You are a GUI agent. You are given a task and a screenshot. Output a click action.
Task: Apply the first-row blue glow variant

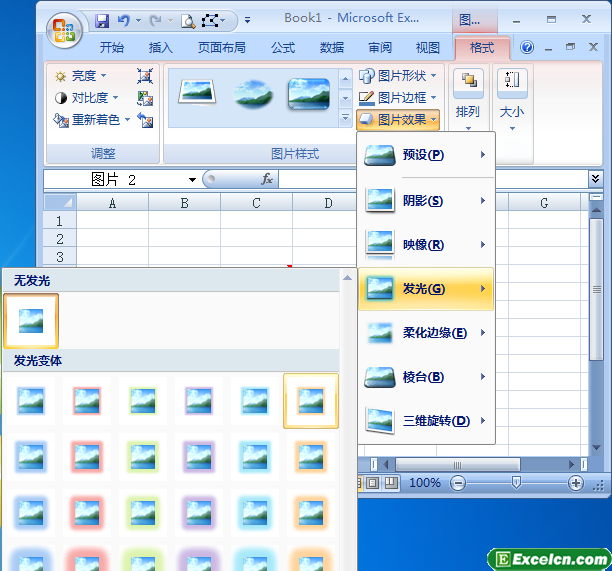pos(31,401)
